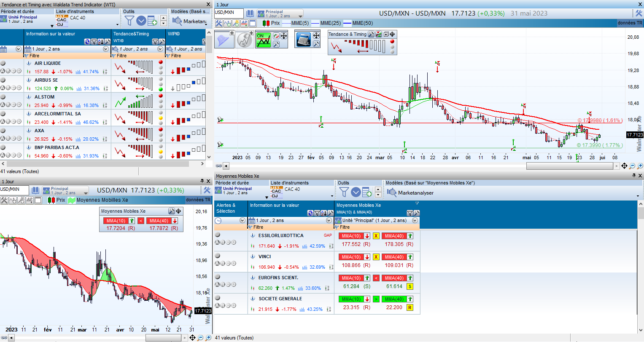Click the AP icon in main chart toolbar
Screen dimensions: 644x342
coord(244,23)
